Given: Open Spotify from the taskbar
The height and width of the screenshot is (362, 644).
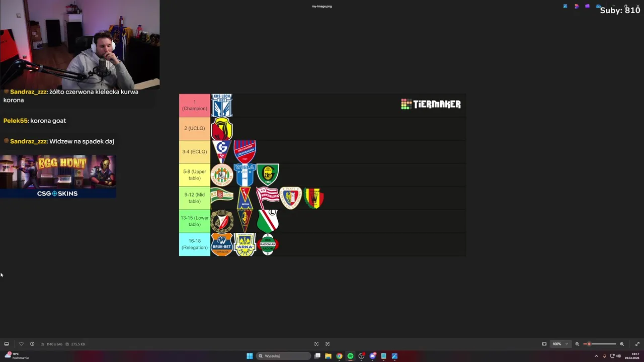Looking at the screenshot, I should [x=350, y=356].
